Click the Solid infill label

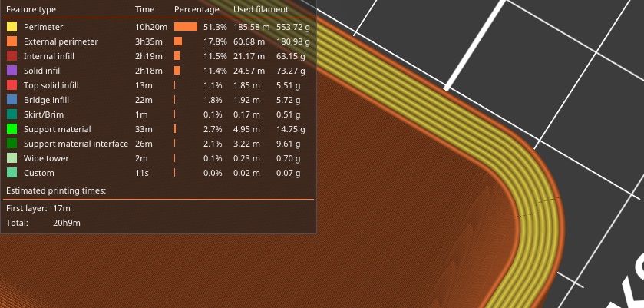43,71
